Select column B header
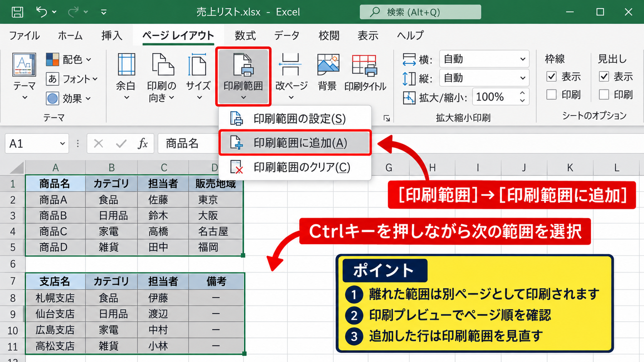The image size is (644, 362). coord(112,168)
